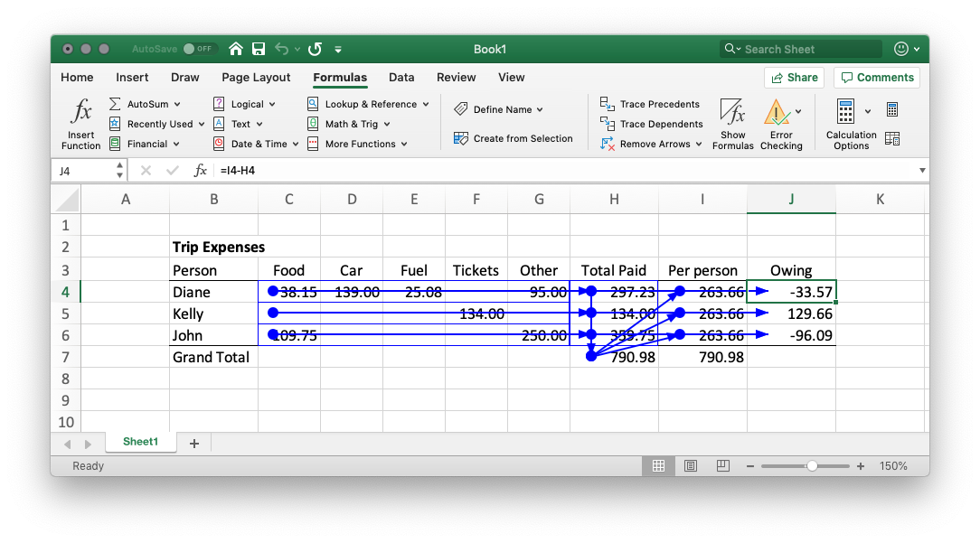980x543 pixels.
Task: Click the Calculate Now icon
Action: point(892,110)
